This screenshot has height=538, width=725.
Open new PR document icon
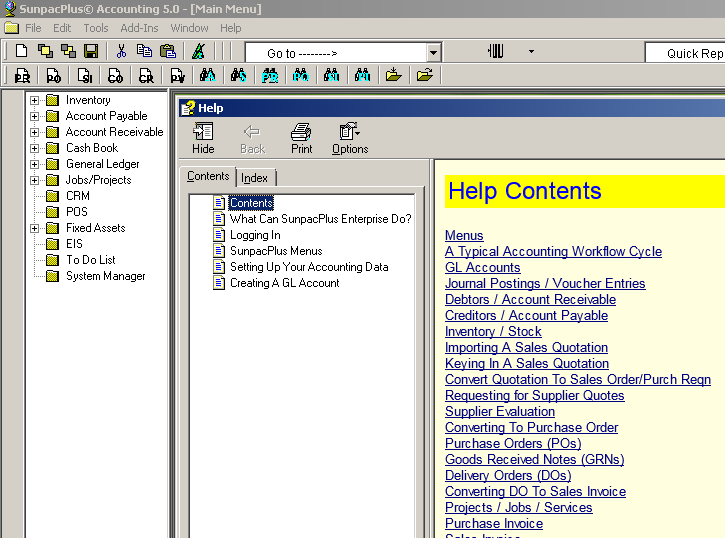coord(22,75)
